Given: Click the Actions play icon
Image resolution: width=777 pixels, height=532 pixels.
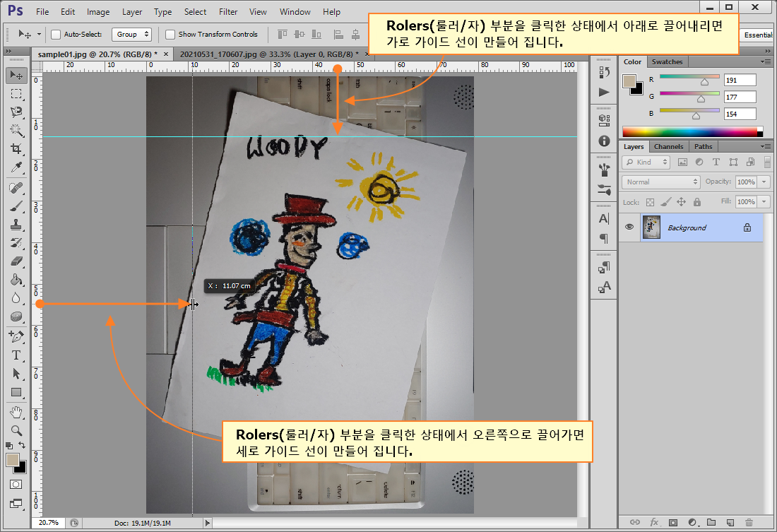Looking at the screenshot, I should point(604,93).
